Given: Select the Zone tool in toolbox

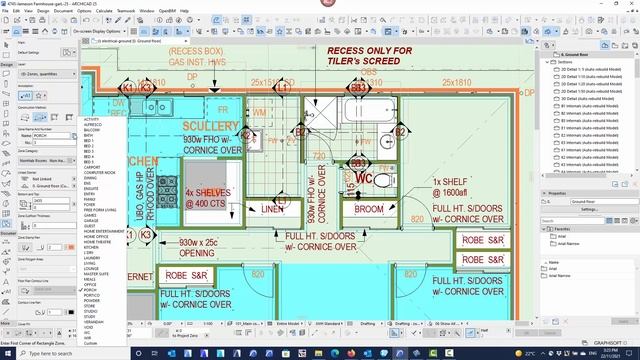Looking at the screenshot, I should 6,224.
